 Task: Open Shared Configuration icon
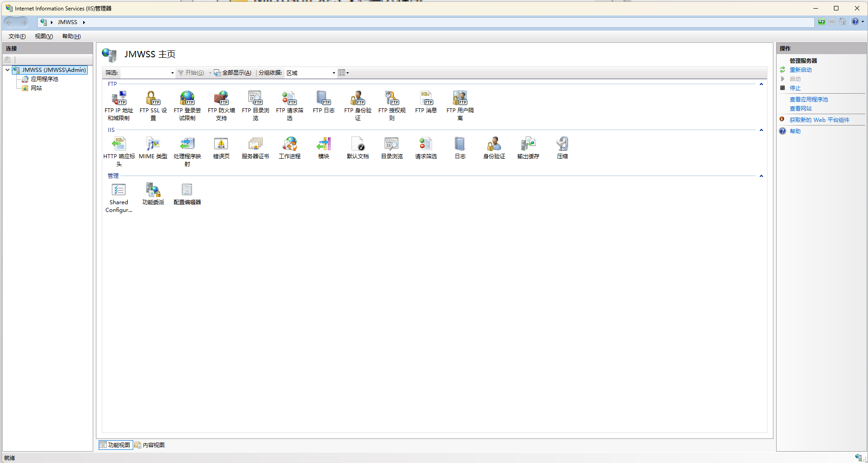point(119,191)
